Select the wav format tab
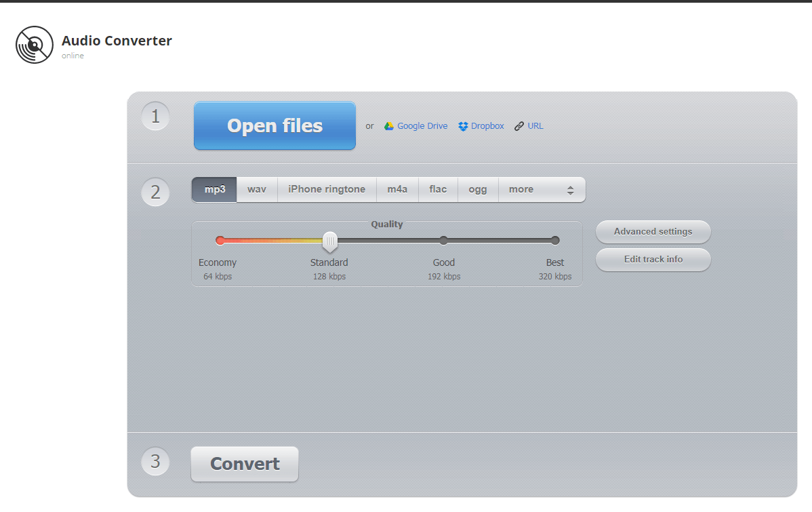The width and height of the screenshot is (812, 512). 257,190
